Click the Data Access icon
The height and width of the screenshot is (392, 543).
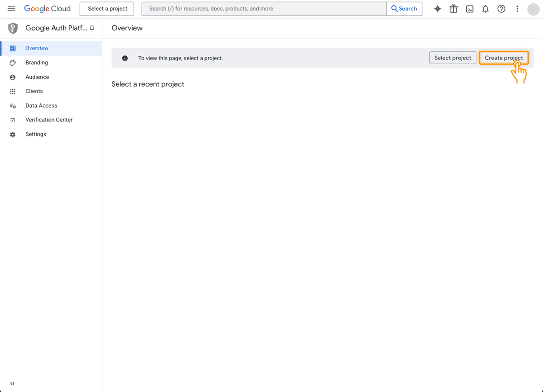coord(13,106)
